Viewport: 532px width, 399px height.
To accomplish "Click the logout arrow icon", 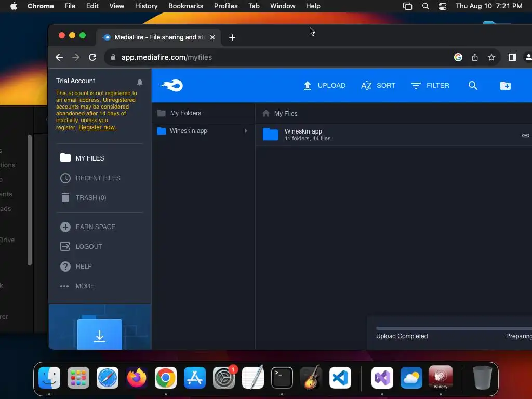I will (x=65, y=246).
